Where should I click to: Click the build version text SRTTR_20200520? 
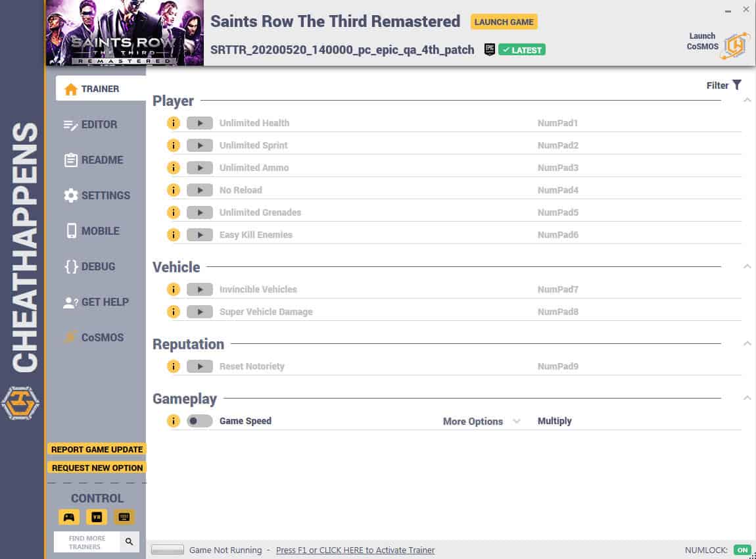pos(343,50)
